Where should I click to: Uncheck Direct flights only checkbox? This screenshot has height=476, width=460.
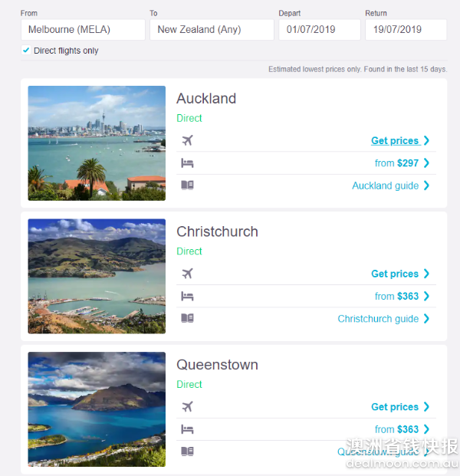click(27, 51)
